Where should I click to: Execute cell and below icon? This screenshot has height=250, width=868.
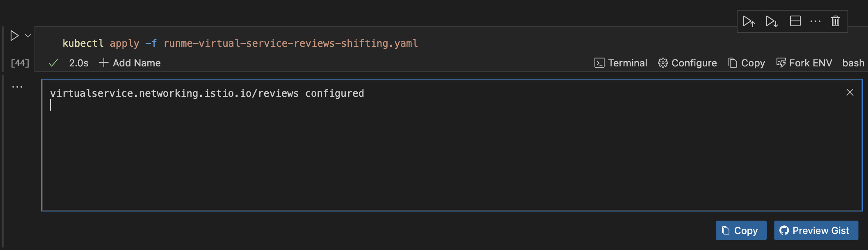point(772,21)
